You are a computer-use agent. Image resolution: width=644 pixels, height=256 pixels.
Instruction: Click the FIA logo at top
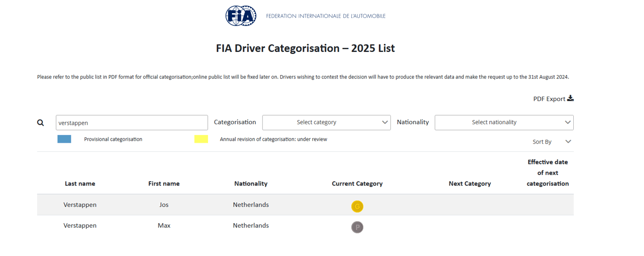click(x=241, y=16)
